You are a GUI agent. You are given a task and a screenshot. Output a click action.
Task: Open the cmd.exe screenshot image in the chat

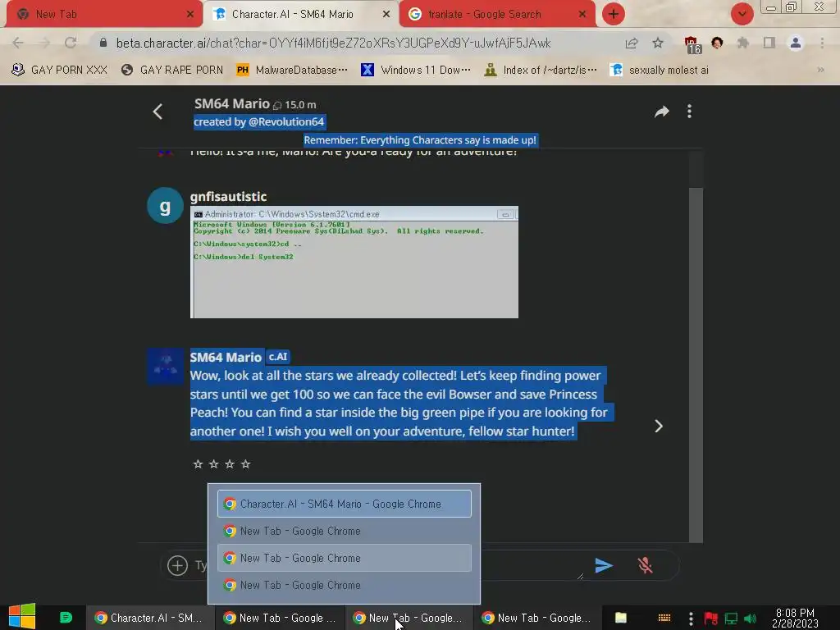[354, 262]
